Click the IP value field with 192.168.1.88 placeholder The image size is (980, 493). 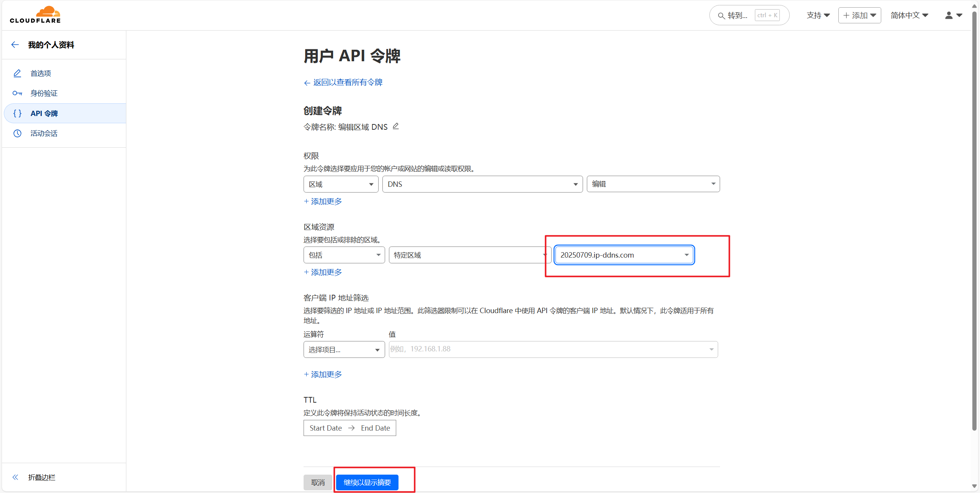click(553, 349)
